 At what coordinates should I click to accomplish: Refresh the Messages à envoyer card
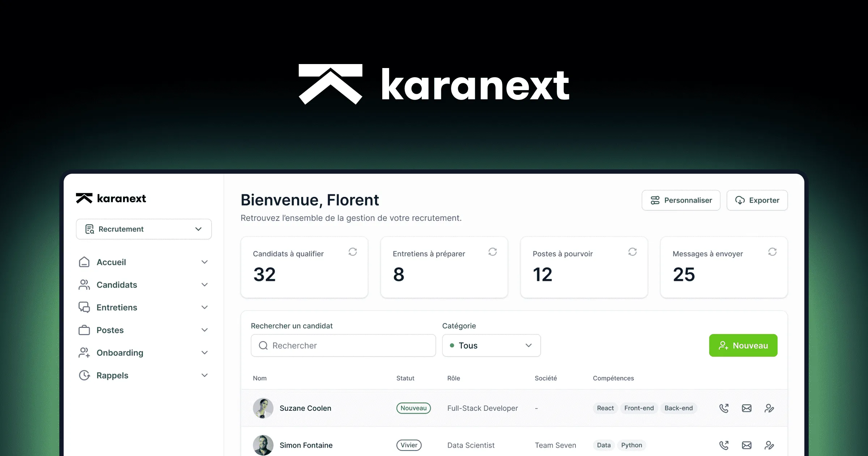pyautogui.click(x=773, y=252)
